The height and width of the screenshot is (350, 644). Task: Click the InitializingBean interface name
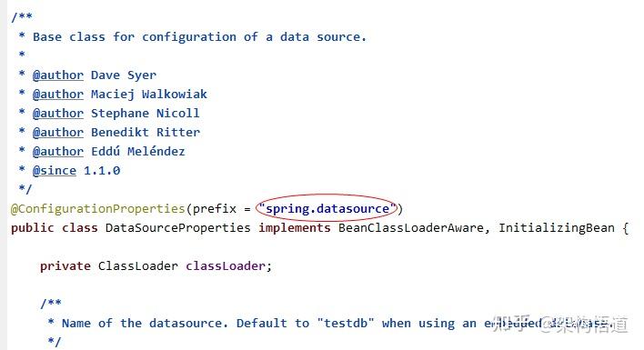click(x=557, y=227)
